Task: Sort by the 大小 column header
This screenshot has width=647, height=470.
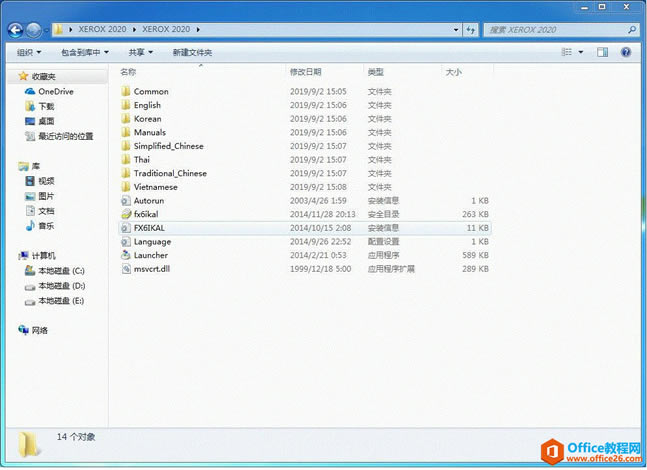Action: [453, 72]
